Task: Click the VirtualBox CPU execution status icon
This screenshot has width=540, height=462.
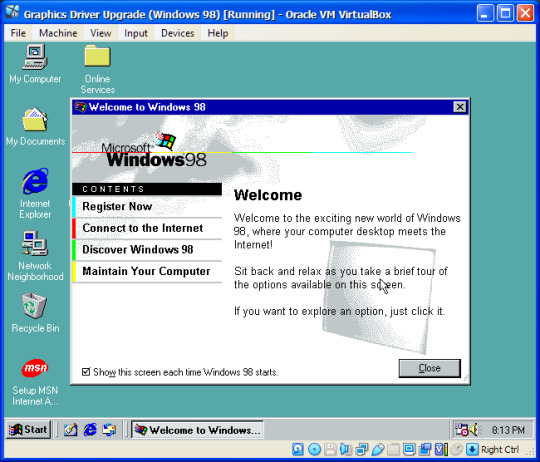Action: [x=441, y=450]
